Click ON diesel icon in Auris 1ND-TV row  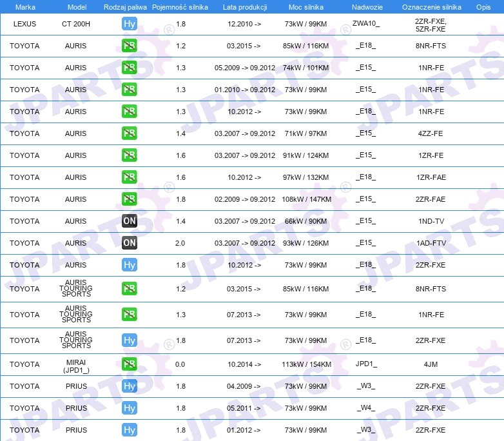(x=130, y=221)
